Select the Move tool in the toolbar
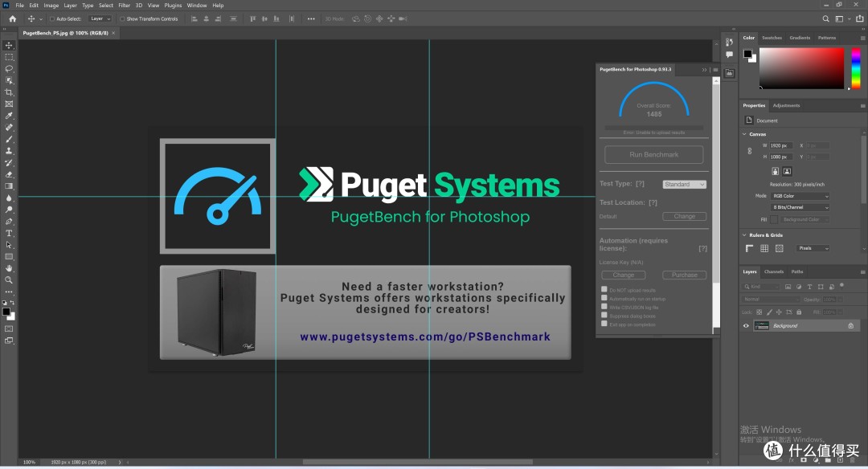The image size is (868, 469). click(9, 45)
